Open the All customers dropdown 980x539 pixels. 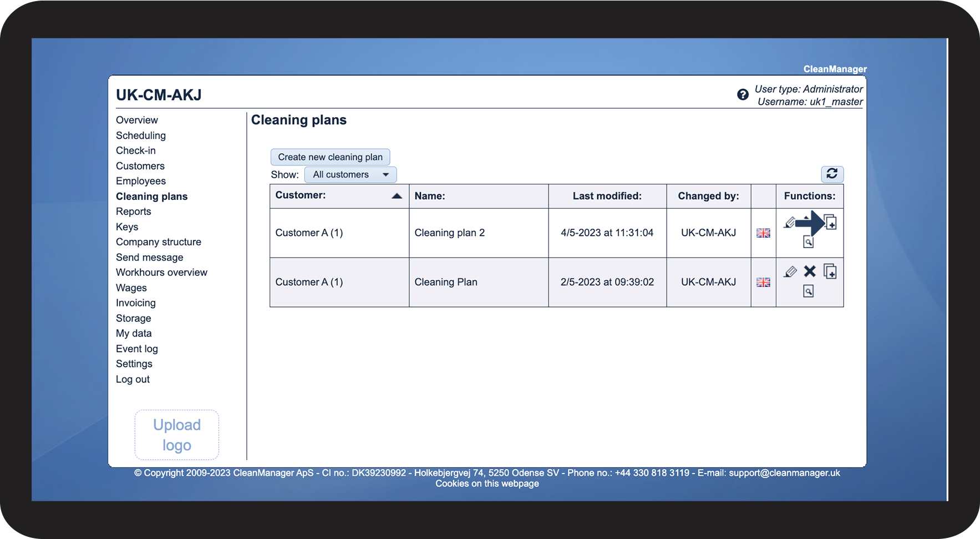(x=351, y=174)
